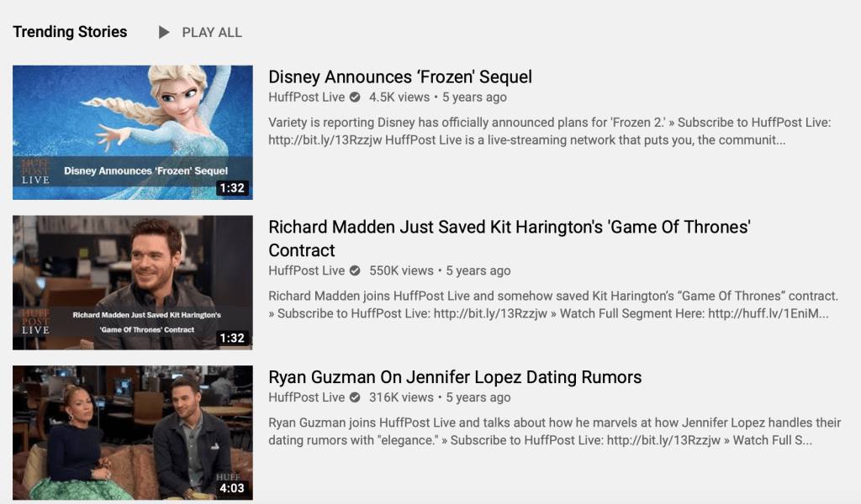
Task: Visit HuffPost Live channel under Richard Madden video
Action: point(306,270)
